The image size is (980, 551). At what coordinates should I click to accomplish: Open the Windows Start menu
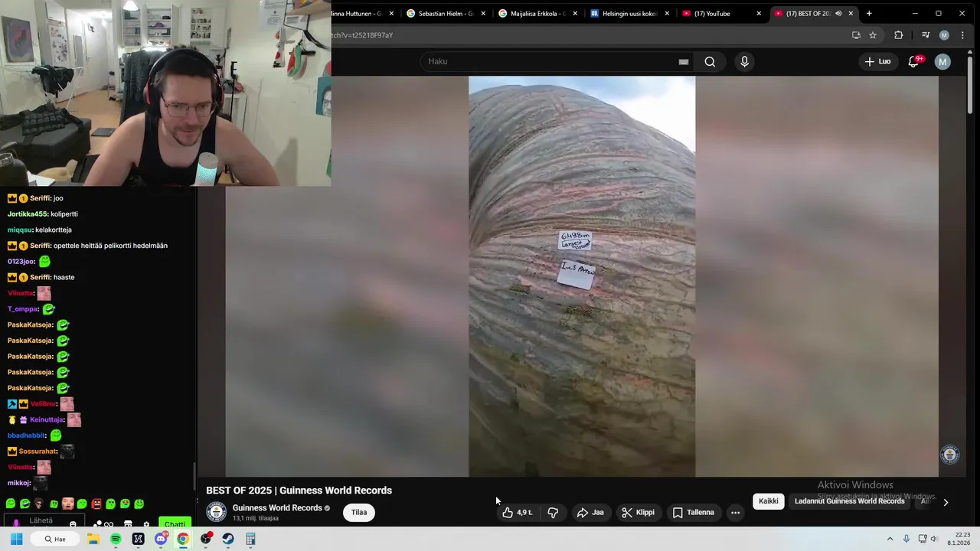[16, 539]
